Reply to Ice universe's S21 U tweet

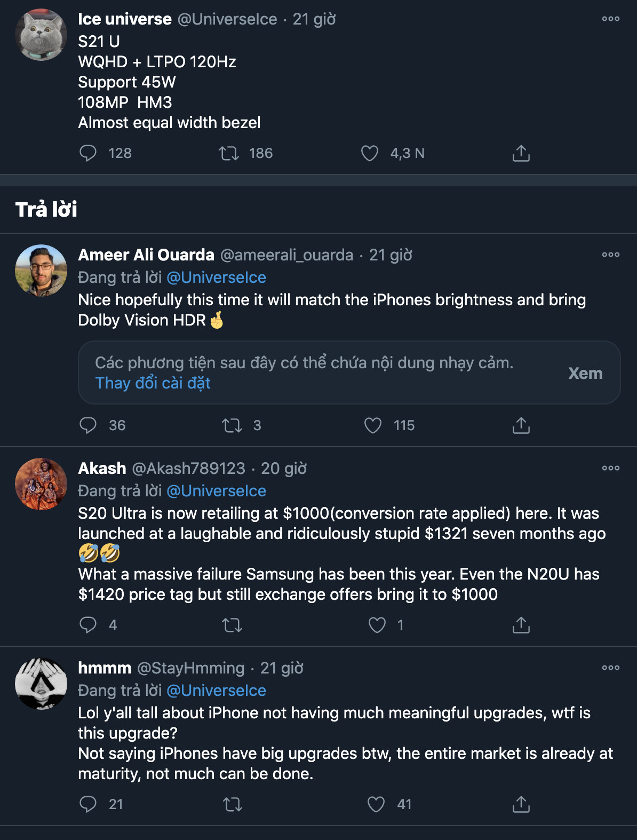[88, 153]
